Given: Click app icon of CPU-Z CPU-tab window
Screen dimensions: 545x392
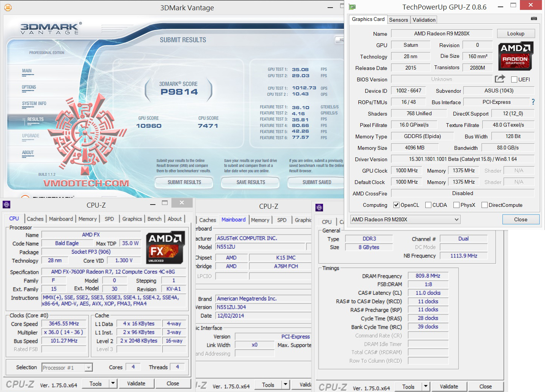Looking at the screenshot, I should click(6, 205).
